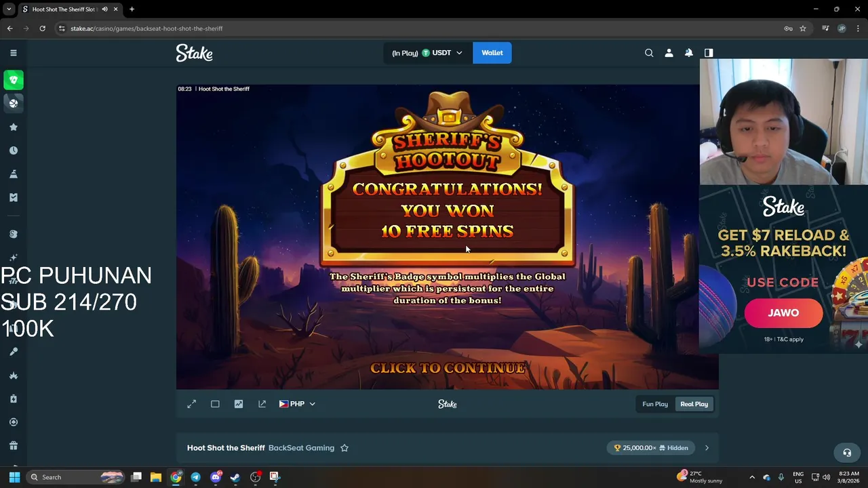Open the Chrome profile avatar
Screen dimensions: 868x488
click(842, 28)
